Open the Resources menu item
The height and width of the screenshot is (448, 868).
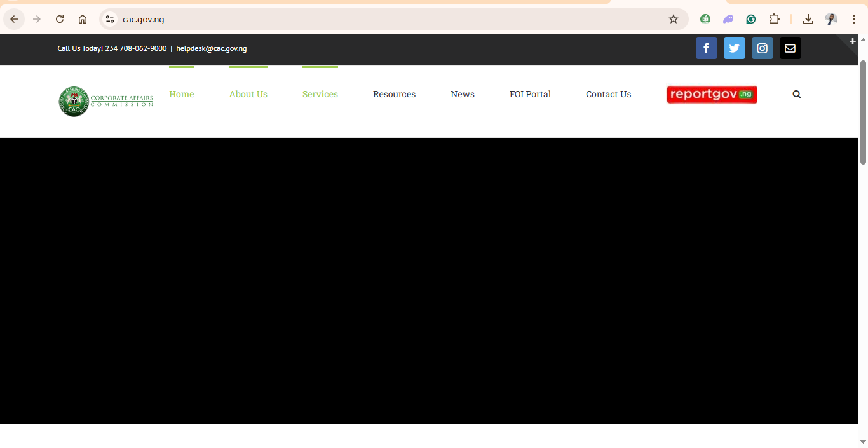tap(394, 94)
